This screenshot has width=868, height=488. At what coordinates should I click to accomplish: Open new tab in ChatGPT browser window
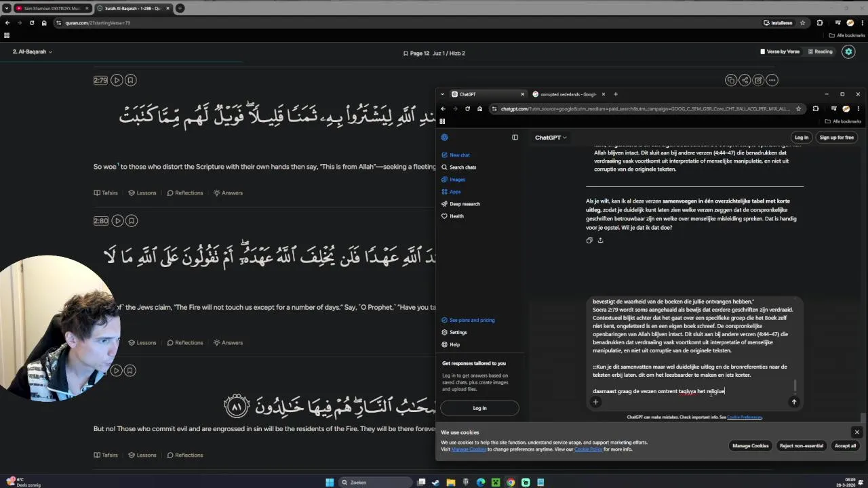pos(616,94)
